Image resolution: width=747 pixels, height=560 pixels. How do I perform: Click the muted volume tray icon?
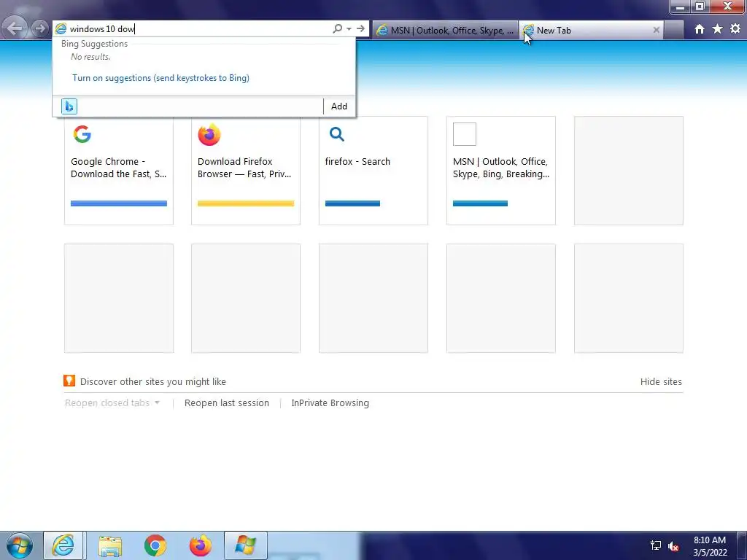coord(673,546)
